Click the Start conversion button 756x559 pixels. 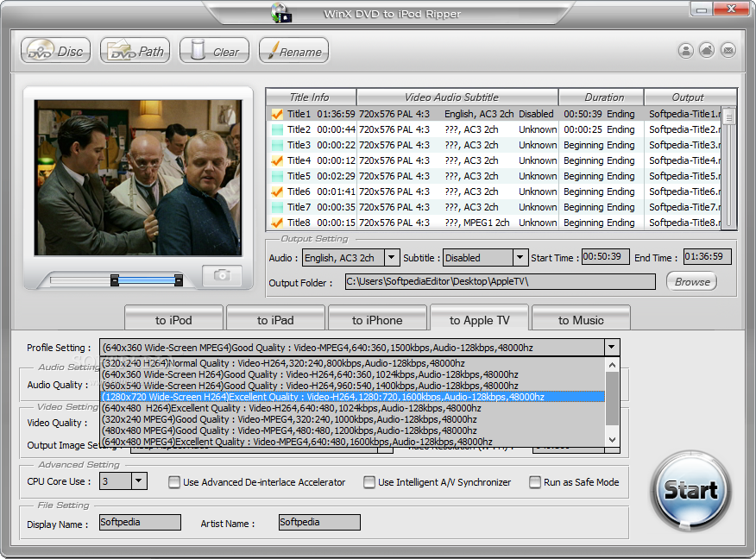point(691,491)
